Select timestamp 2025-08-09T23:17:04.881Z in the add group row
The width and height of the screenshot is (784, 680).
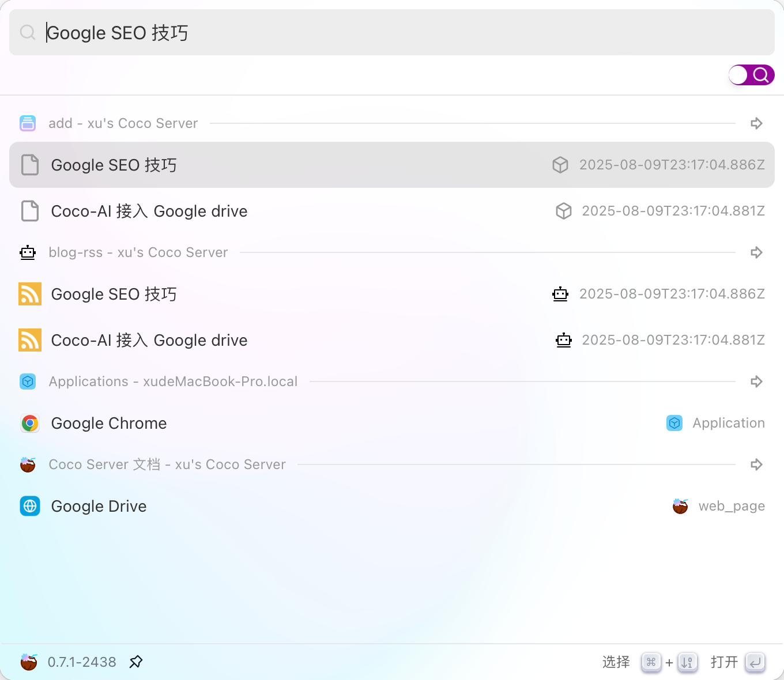[673, 211]
